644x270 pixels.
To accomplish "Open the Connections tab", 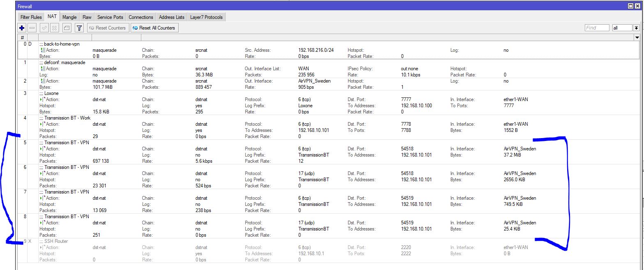I will (x=141, y=17).
